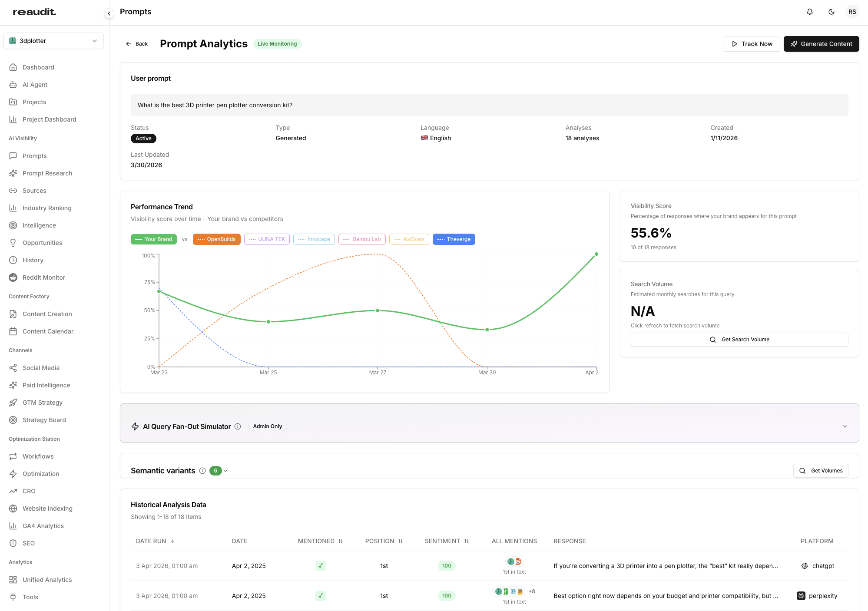This screenshot has height=611, width=868.
Task: Toggle Theverge visibility in the trend chart
Action: [454, 239]
